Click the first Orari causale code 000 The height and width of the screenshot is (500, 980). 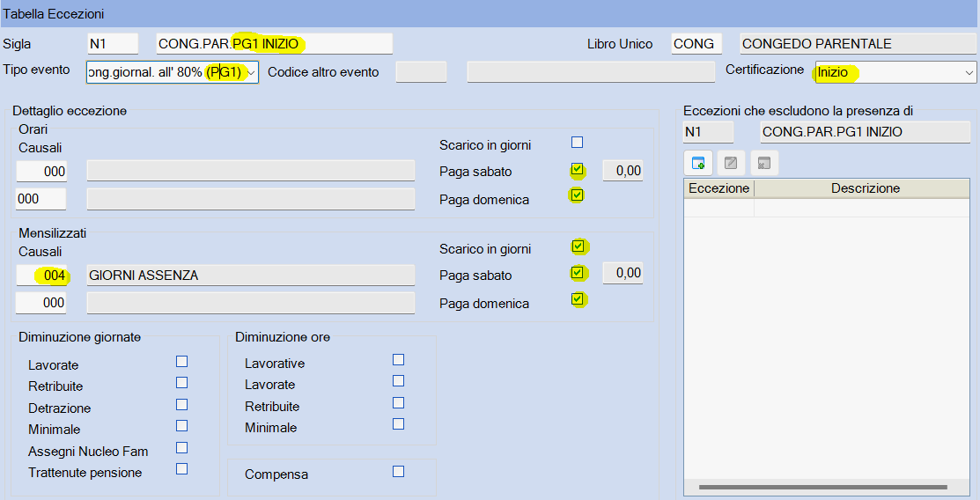click(x=41, y=172)
